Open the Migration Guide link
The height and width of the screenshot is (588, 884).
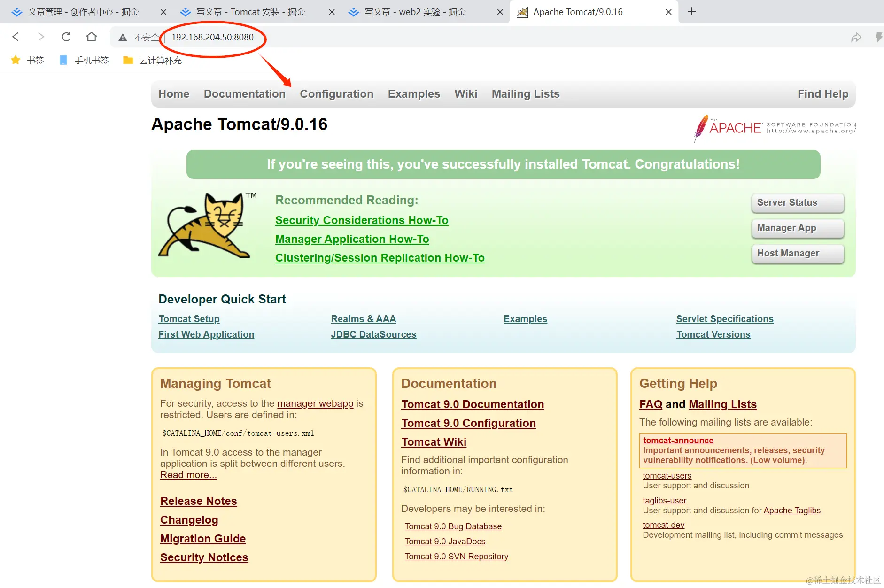(203, 539)
